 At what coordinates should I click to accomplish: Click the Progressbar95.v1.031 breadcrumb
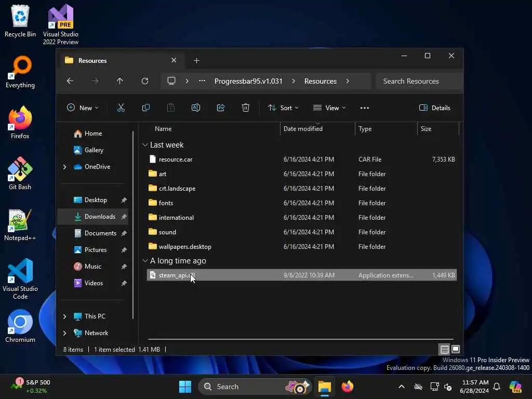pos(248,81)
